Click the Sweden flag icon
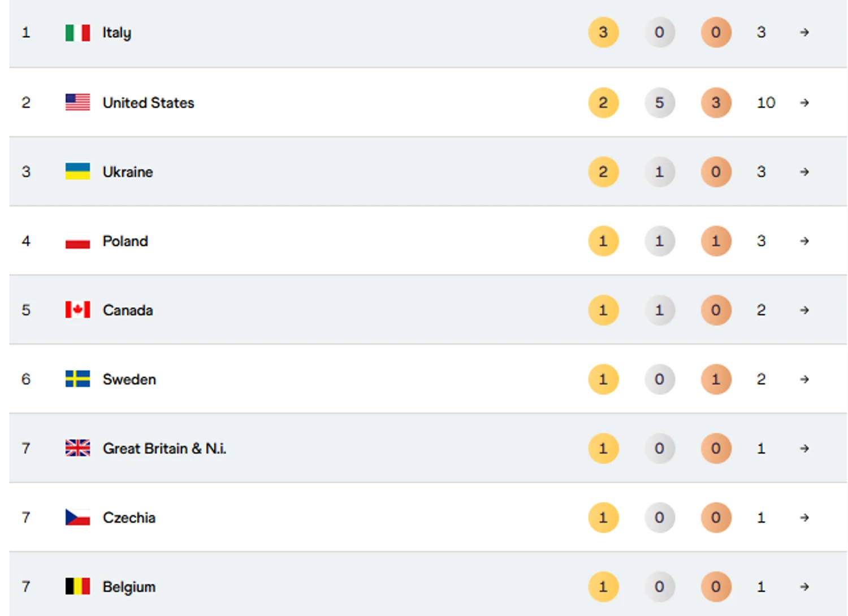The image size is (848, 616). [77, 379]
